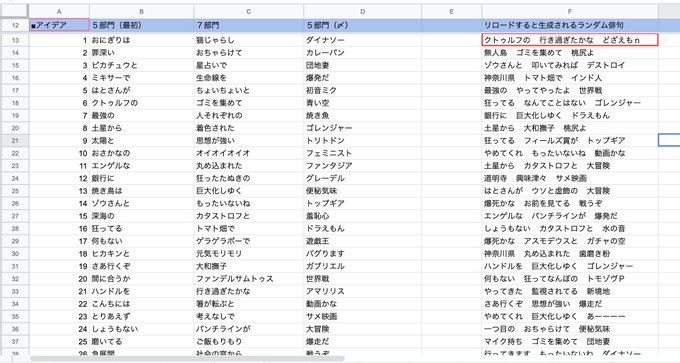
Task: Select the '5部門（〆）' header cell
Action: tap(362, 25)
